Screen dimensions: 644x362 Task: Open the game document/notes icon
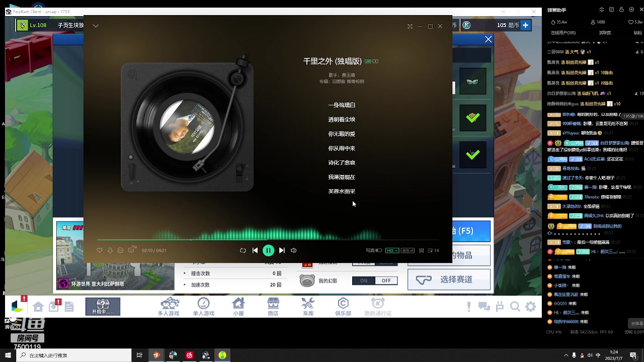[69, 307]
